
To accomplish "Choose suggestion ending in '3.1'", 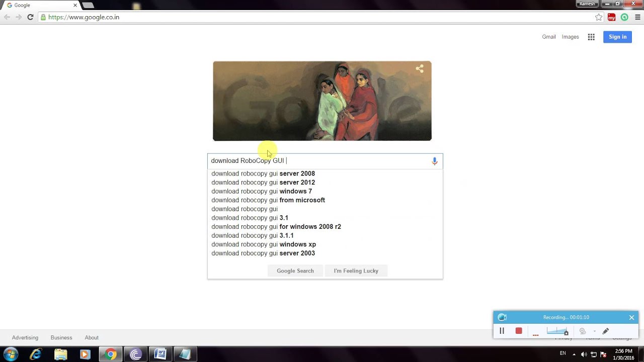I will point(325,218).
